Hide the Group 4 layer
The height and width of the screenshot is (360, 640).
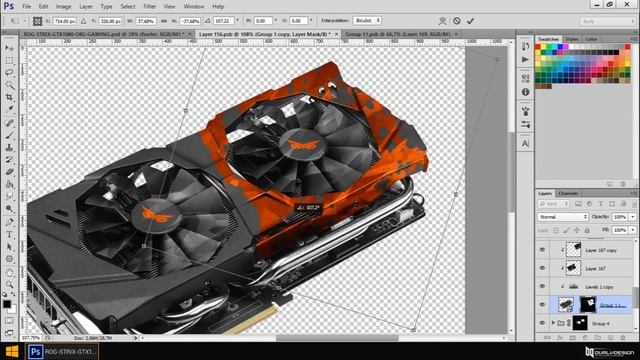(542, 323)
